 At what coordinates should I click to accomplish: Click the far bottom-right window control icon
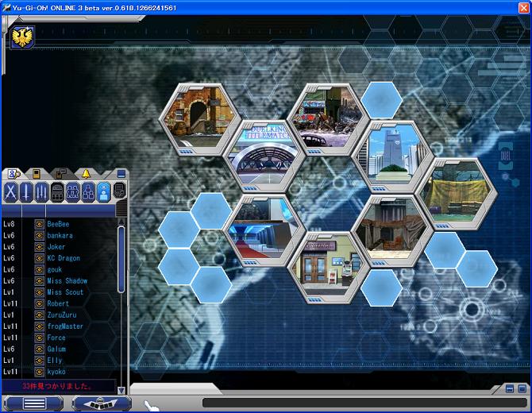click(522, 389)
